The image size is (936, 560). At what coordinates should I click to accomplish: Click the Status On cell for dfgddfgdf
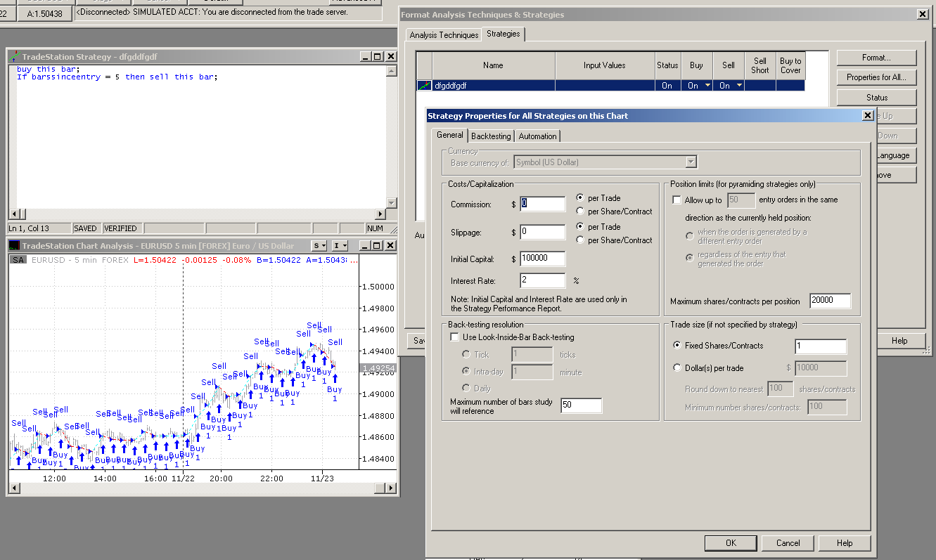667,86
